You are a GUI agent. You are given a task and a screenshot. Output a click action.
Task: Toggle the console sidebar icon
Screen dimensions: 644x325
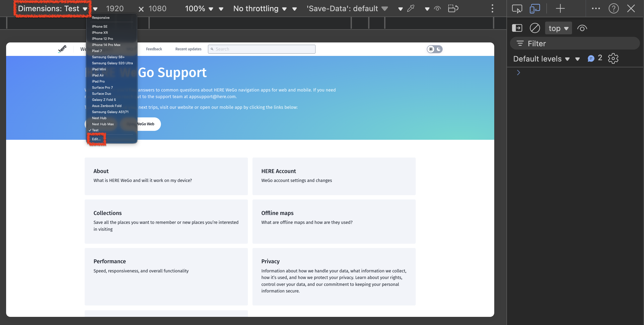(517, 28)
